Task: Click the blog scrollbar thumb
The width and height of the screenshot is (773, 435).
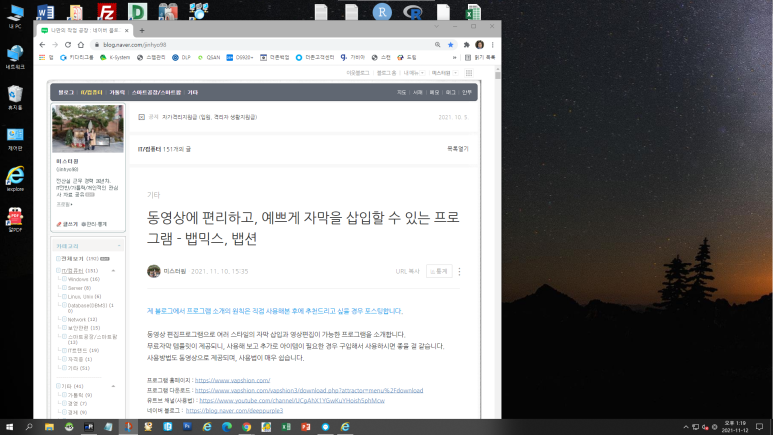Action: click(x=497, y=75)
